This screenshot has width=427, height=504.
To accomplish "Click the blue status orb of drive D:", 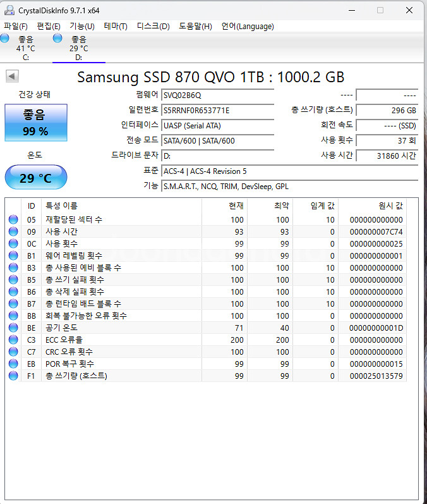I will 57,39.
